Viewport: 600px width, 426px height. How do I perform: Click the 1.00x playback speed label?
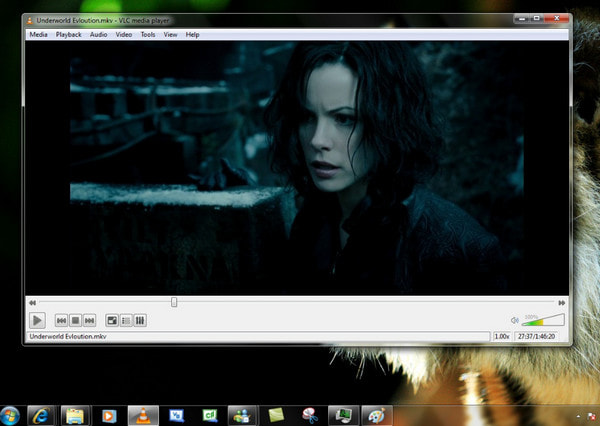502,336
